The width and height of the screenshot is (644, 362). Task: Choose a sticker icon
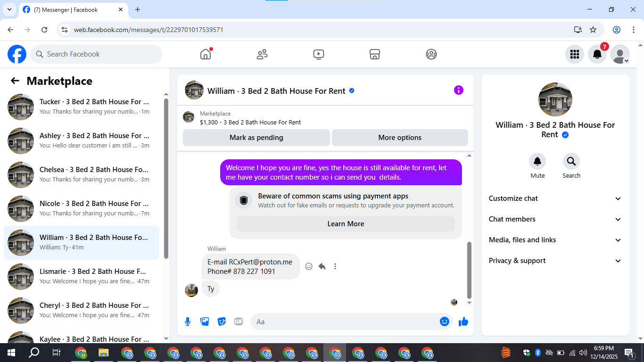click(222, 321)
